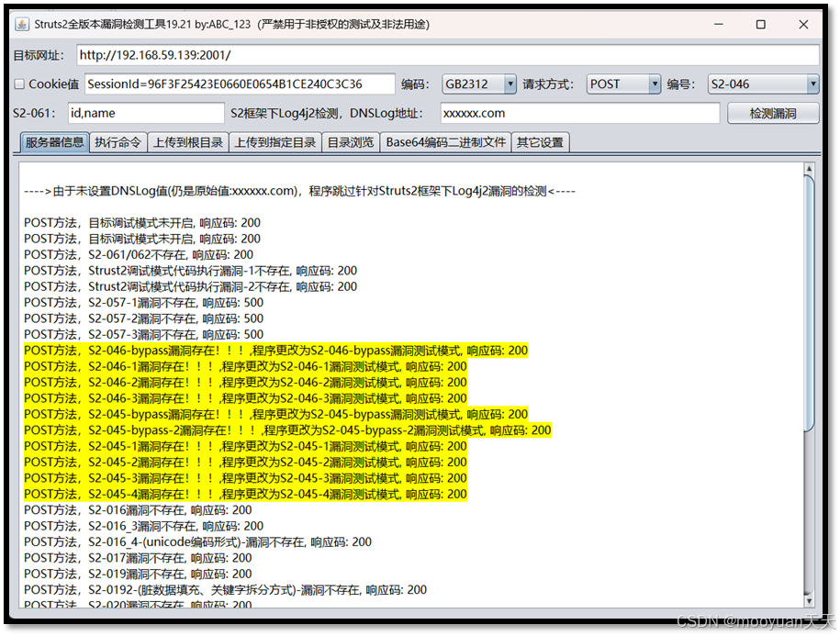Click the scrollbar up arrow in results

[x=810, y=169]
